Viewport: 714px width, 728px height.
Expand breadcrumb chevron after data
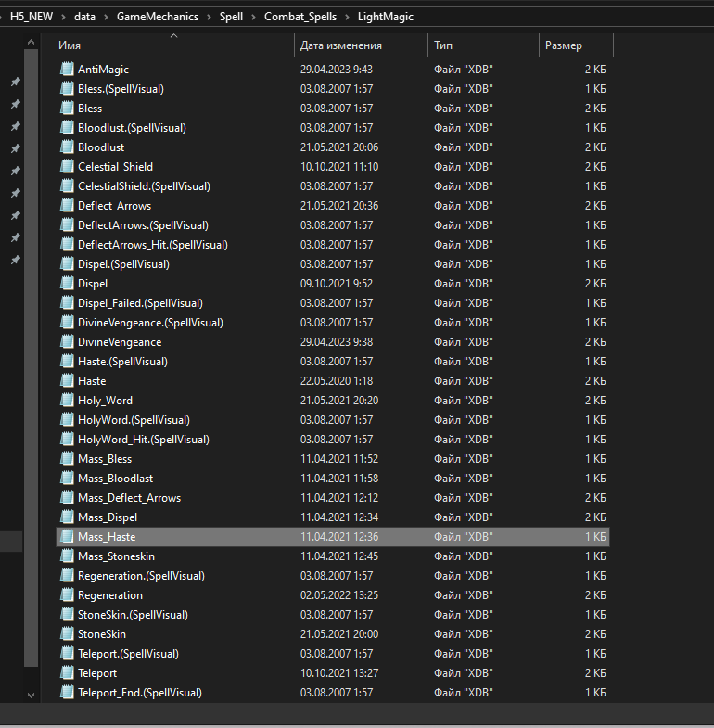pos(106,18)
